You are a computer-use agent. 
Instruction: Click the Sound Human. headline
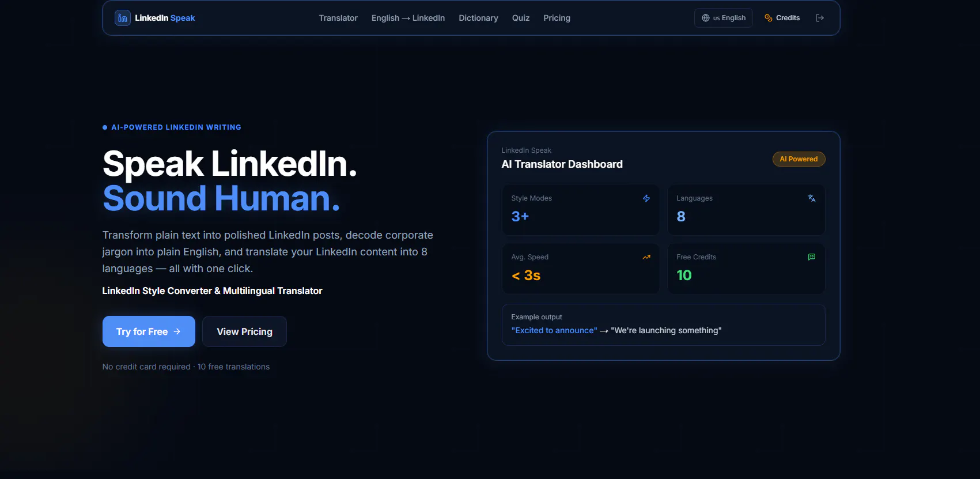point(221,198)
